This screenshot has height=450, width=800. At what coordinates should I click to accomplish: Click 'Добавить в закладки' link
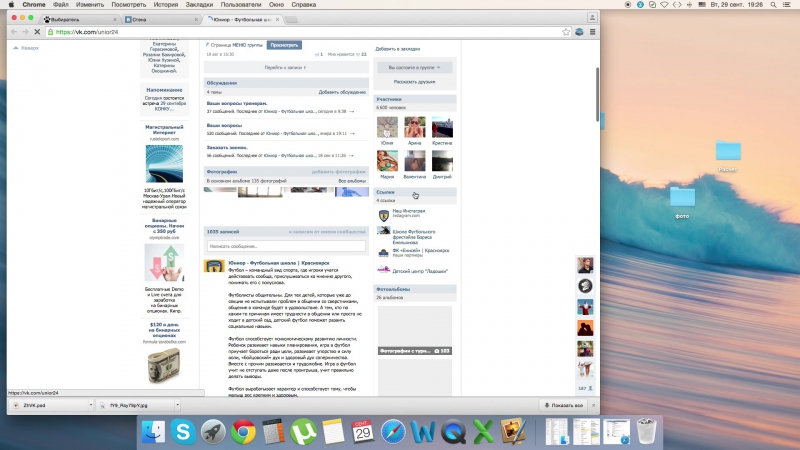397,49
